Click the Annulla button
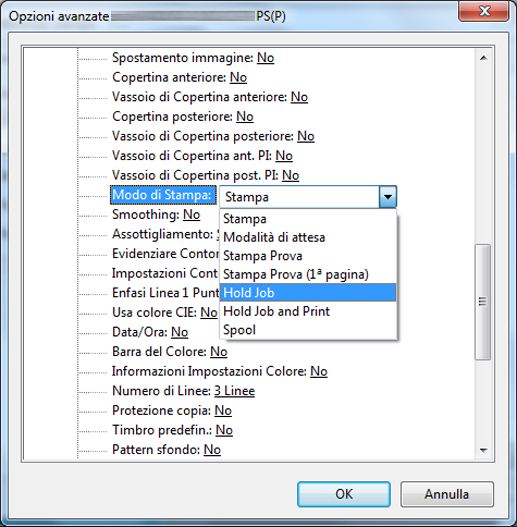The image size is (517, 527). pyautogui.click(x=447, y=494)
